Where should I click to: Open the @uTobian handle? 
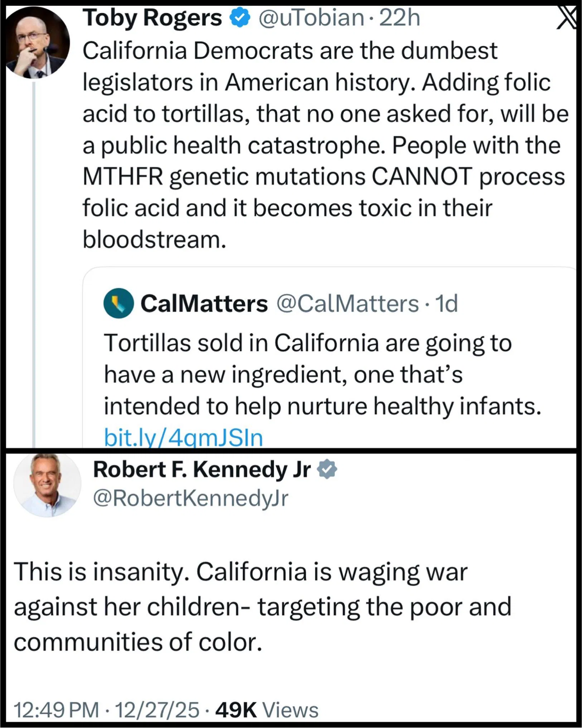click(311, 18)
